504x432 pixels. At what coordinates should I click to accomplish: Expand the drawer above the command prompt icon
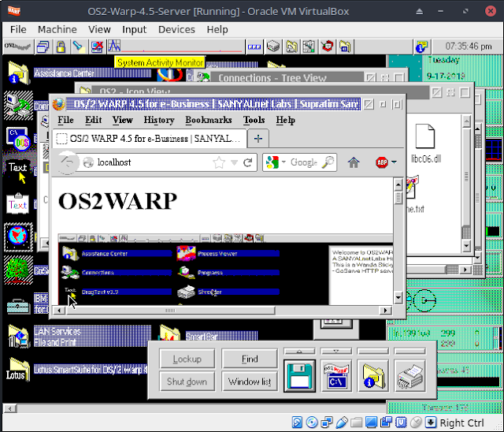[x=336, y=352]
